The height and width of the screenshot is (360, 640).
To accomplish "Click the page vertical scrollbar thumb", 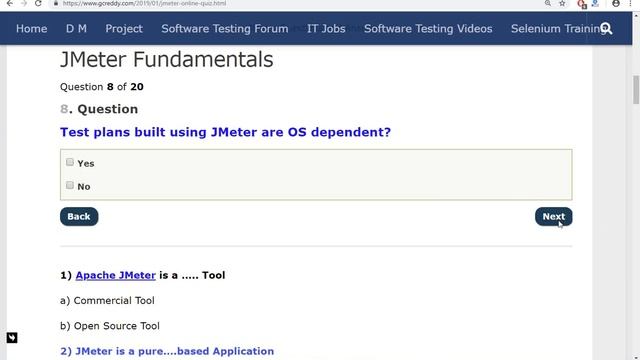I will click(636, 90).
